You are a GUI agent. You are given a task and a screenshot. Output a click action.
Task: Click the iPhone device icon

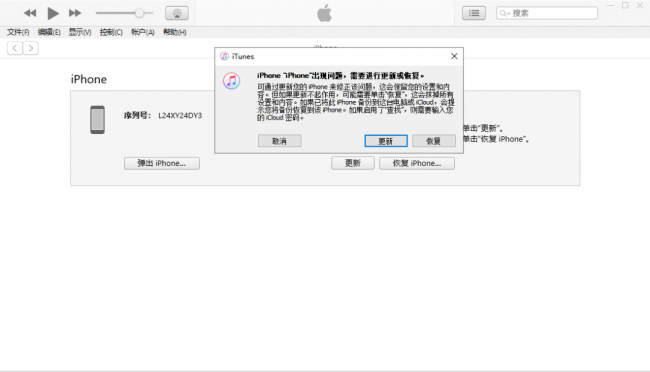tap(97, 120)
